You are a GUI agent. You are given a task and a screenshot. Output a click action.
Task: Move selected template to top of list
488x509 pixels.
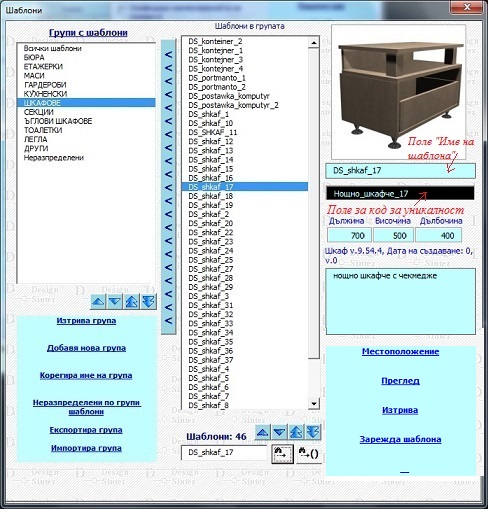296,433
